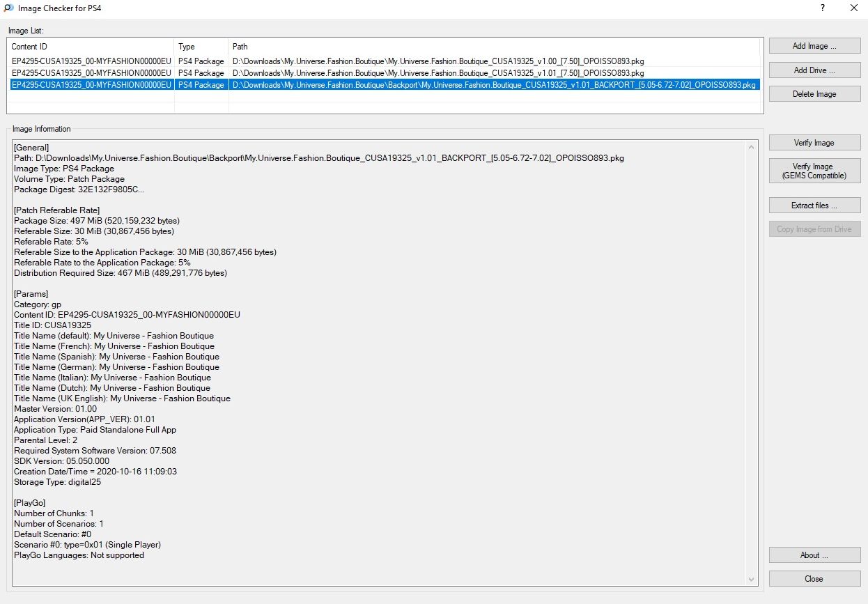The height and width of the screenshot is (604, 868).
Task: Delete the selected image
Action: tap(814, 94)
